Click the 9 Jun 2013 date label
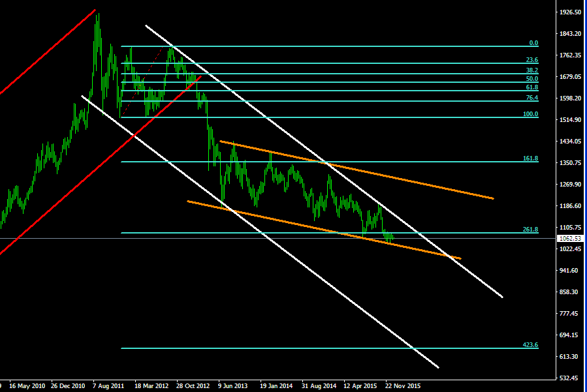Image resolution: width=587 pixels, height=392 pixels. 233,385
